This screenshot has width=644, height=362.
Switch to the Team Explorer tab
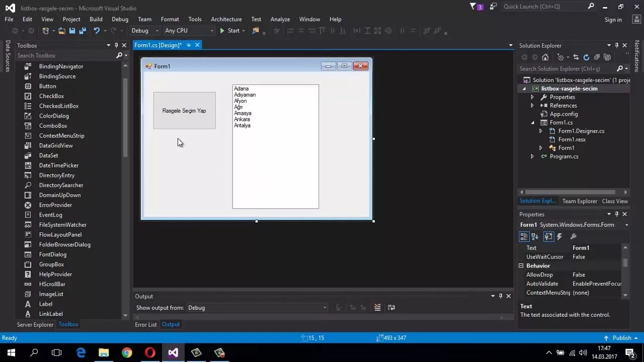tap(580, 201)
